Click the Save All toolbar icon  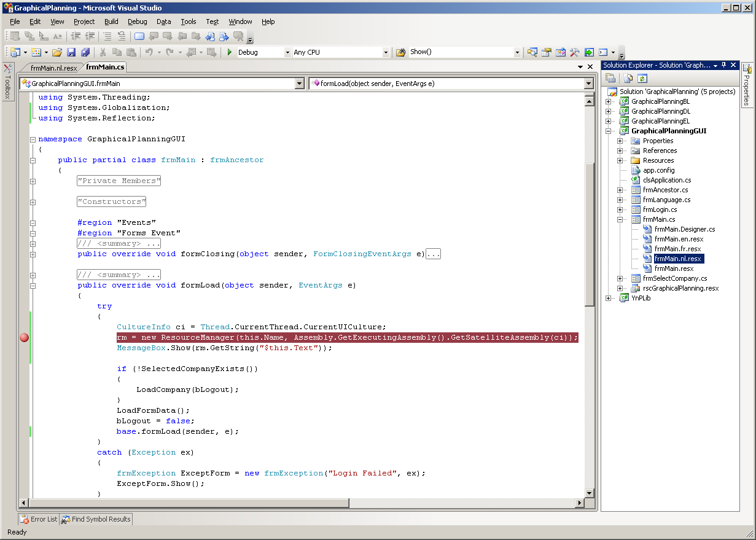point(85,52)
